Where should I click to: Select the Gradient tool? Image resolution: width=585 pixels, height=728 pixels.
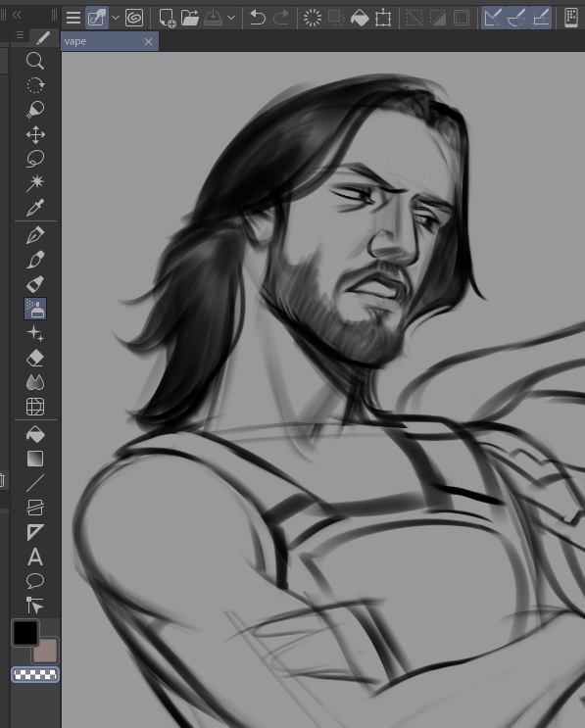click(35, 459)
